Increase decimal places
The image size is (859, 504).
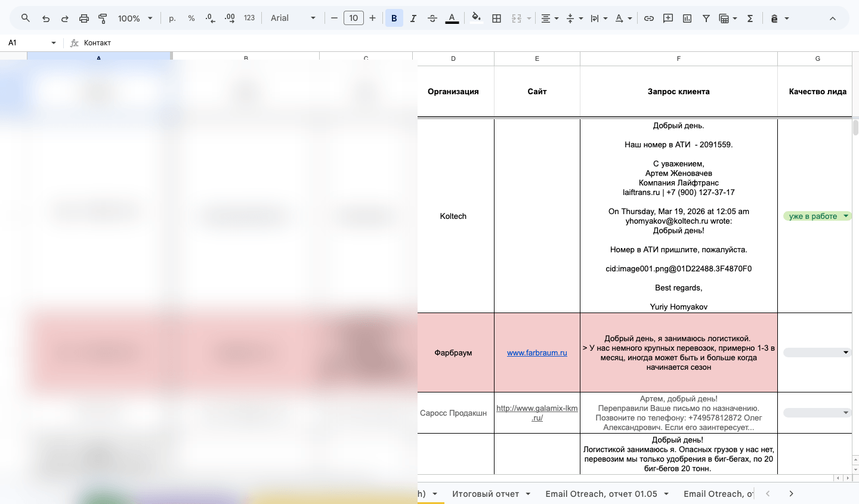[230, 18]
